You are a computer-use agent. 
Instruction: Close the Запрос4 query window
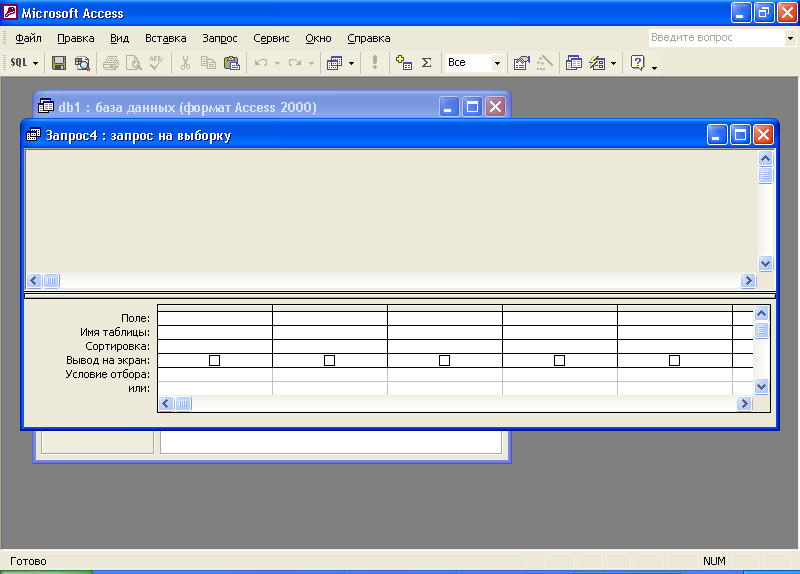click(763, 135)
